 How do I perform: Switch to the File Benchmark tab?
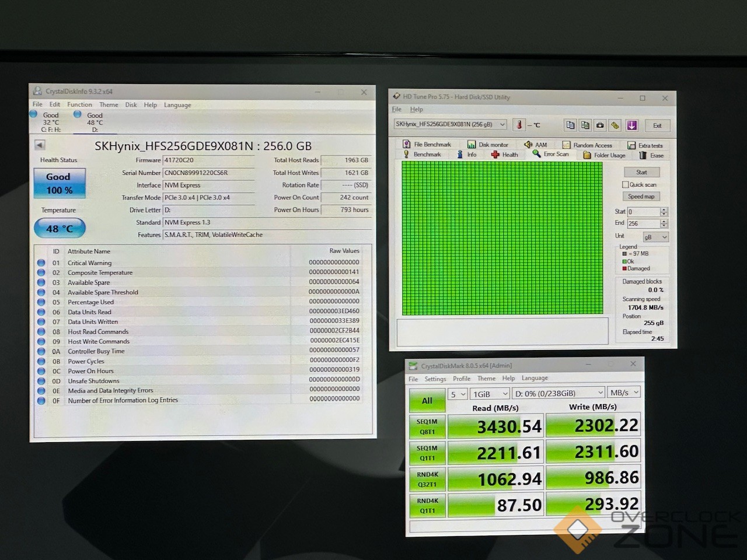click(427, 145)
